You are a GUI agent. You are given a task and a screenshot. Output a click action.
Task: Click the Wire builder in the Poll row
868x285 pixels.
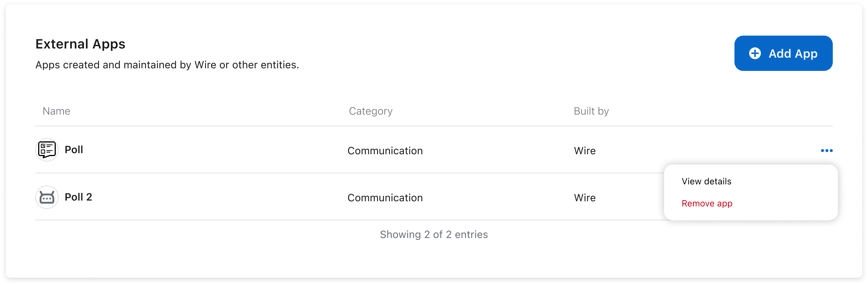[x=585, y=151]
